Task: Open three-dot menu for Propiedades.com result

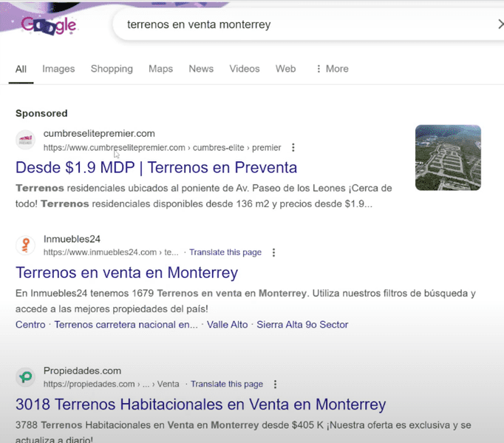Action: [275, 385]
